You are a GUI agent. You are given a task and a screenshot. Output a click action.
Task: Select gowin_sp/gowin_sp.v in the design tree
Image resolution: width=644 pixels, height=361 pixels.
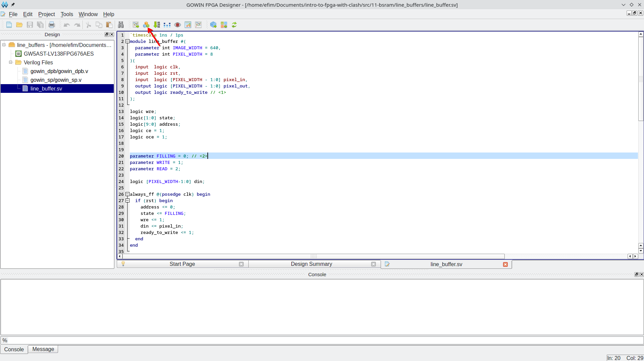(x=56, y=80)
